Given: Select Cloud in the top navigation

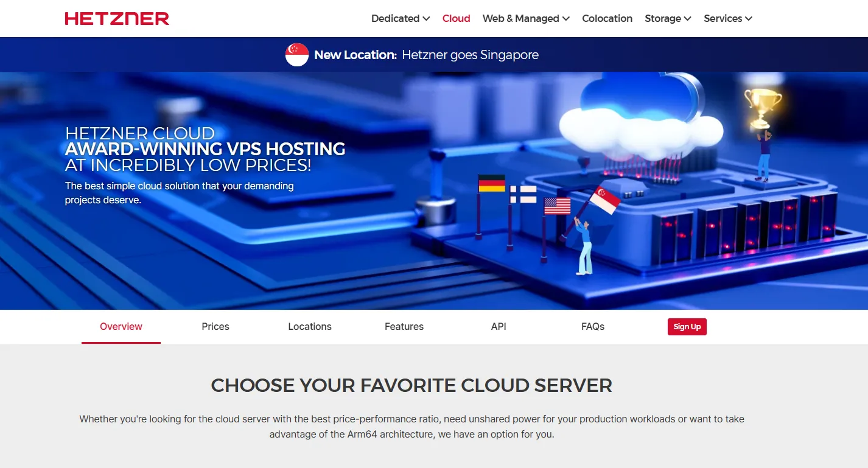Looking at the screenshot, I should (456, 18).
